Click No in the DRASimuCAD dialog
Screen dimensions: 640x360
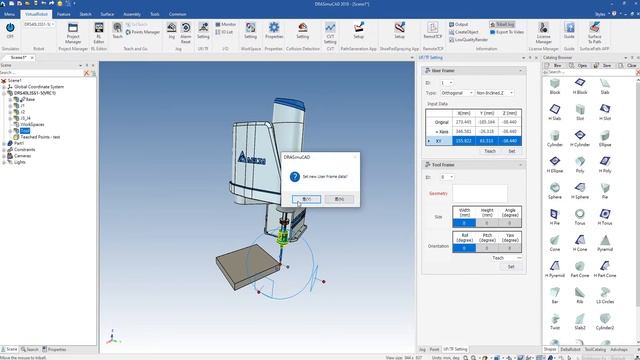point(339,199)
